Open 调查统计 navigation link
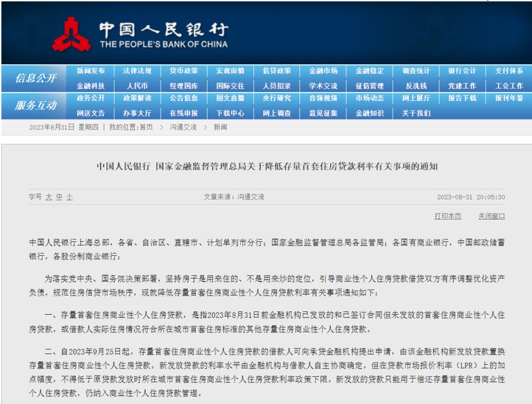The width and height of the screenshot is (532, 404). [x=416, y=71]
